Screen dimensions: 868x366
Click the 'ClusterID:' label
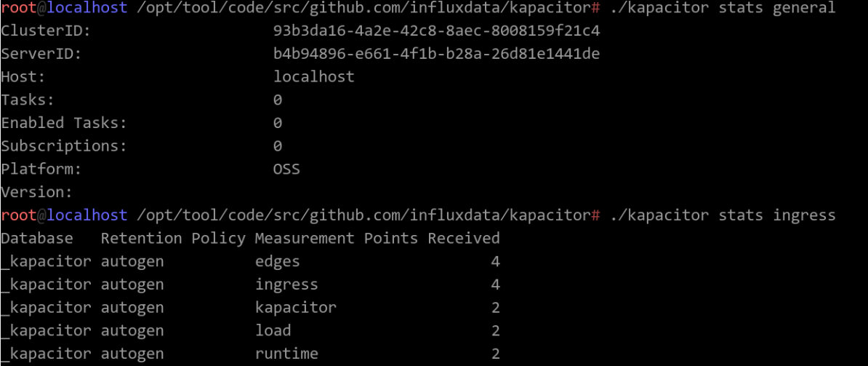point(46,31)
